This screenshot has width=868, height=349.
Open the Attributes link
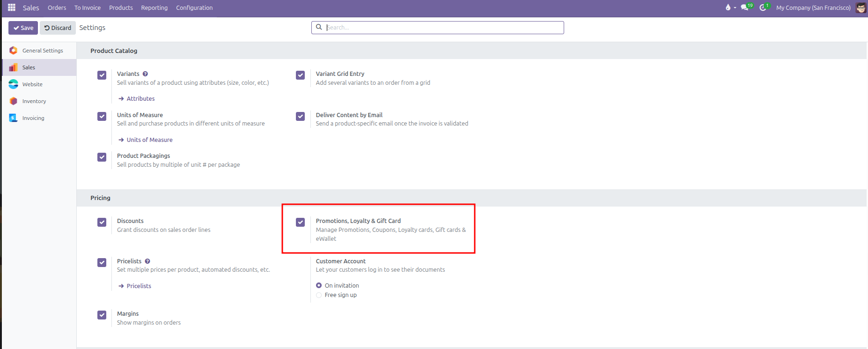click(x=137, y=99)
